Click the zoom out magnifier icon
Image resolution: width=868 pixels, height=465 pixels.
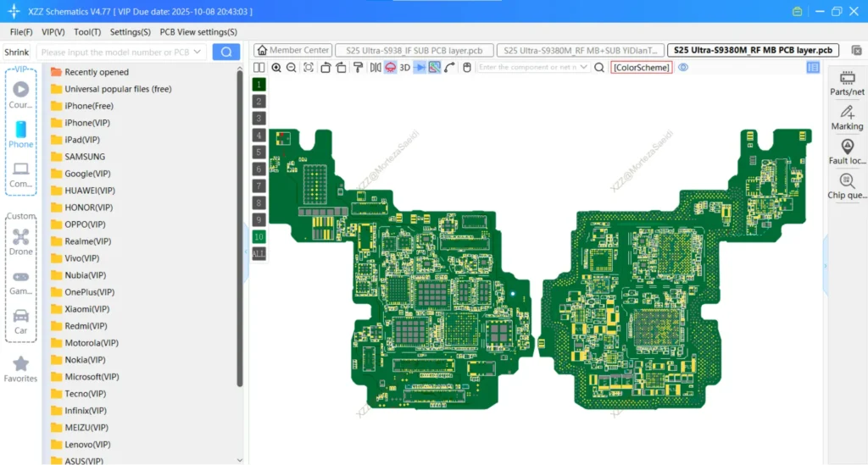[x=292, y=68]
